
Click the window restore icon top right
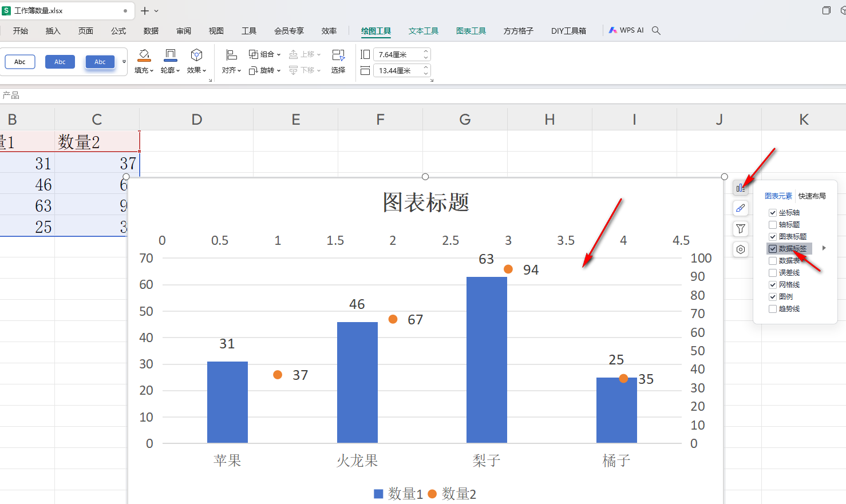tap(827, 10)
